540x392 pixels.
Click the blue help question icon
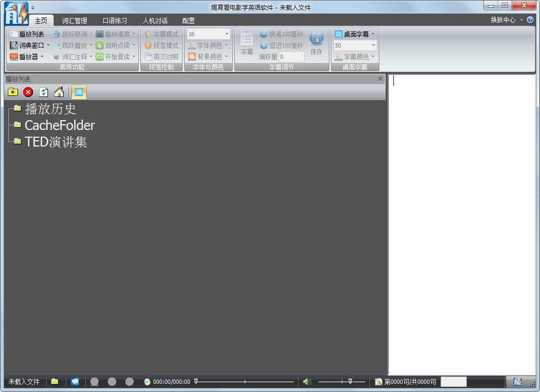tap(530, 20)
